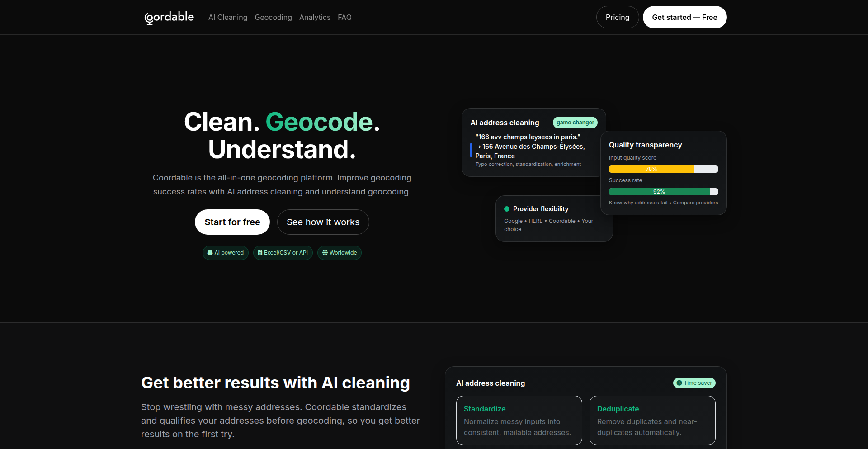
Task: Click the "Worldwide" badge label
Action: tap(343, 253)
